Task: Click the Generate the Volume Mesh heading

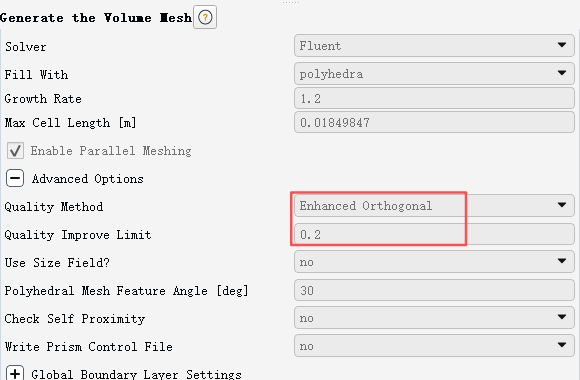Action: [x=96, y=18]
